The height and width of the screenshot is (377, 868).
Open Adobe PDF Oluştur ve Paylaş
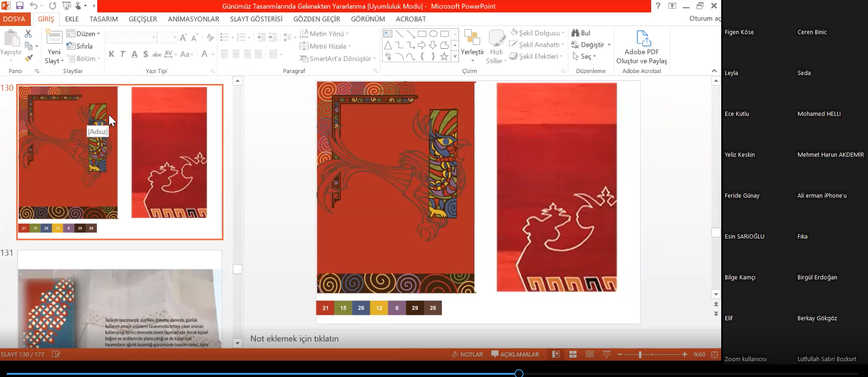click(x=641, y=48)
